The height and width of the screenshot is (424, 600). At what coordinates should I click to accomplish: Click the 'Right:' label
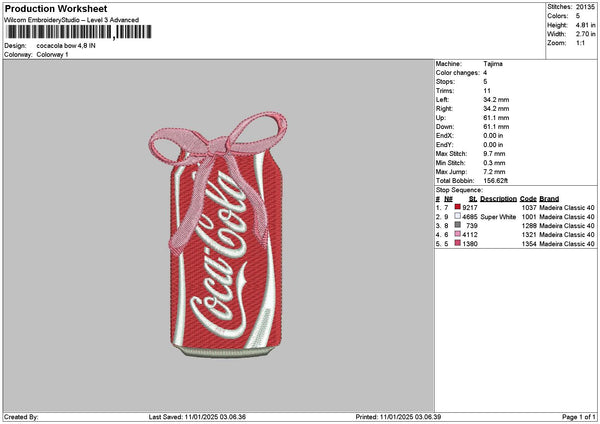[444, 109]
